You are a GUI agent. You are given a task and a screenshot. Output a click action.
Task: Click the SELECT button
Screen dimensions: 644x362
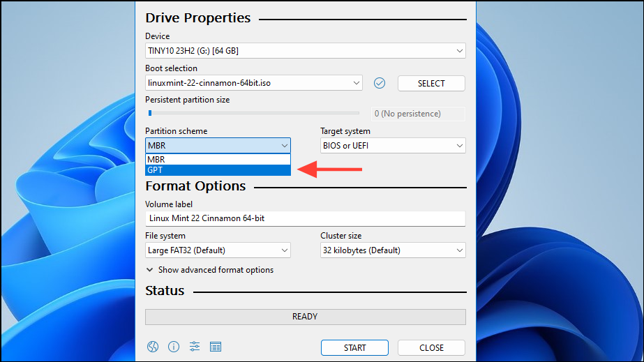pyautogui.click(x=431, y=83)
